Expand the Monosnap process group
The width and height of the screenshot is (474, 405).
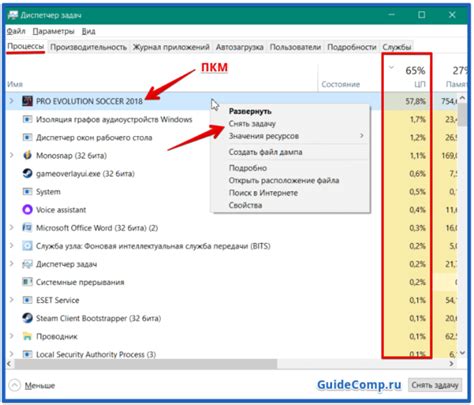12,155
